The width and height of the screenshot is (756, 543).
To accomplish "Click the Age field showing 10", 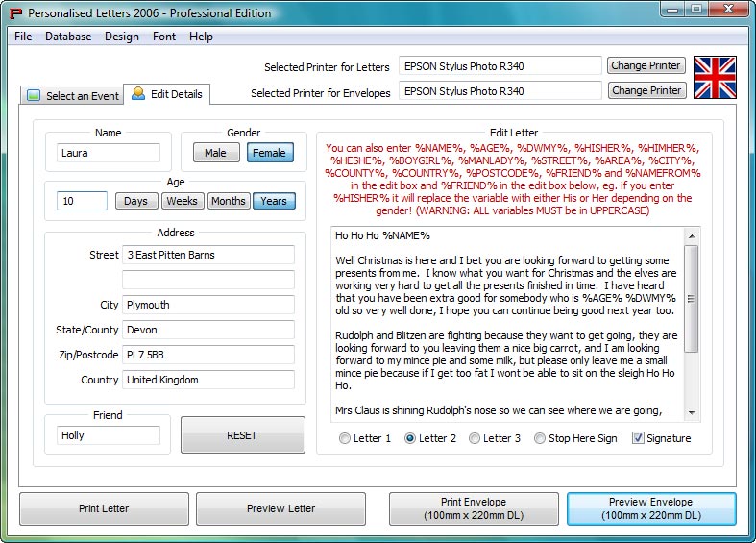I will tap(82, 201).
